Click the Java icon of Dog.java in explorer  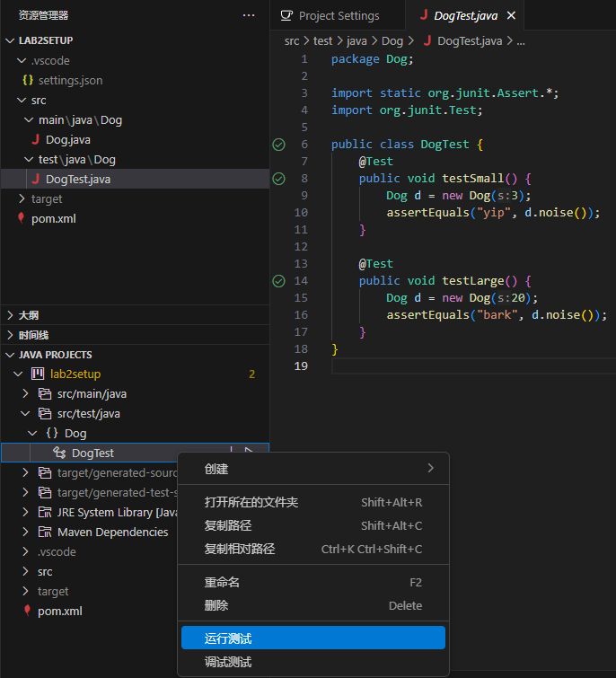tap(36, 139)
